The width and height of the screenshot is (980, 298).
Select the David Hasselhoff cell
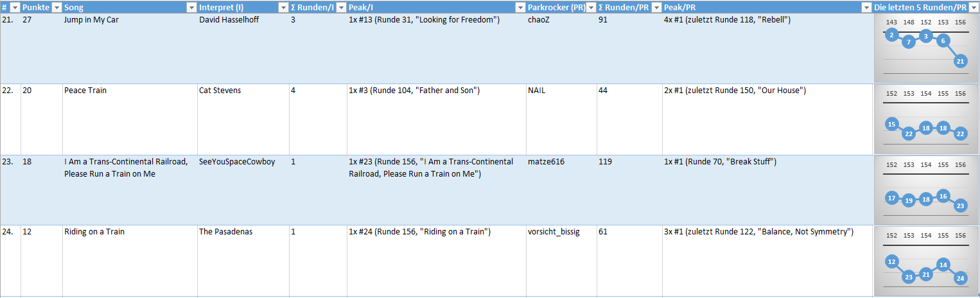pos(243,48)
